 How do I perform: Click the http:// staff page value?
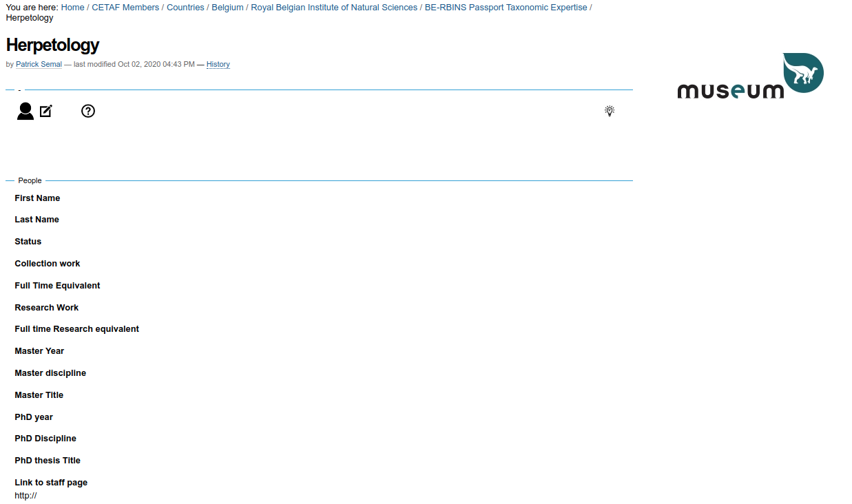(x=25, y=496)
